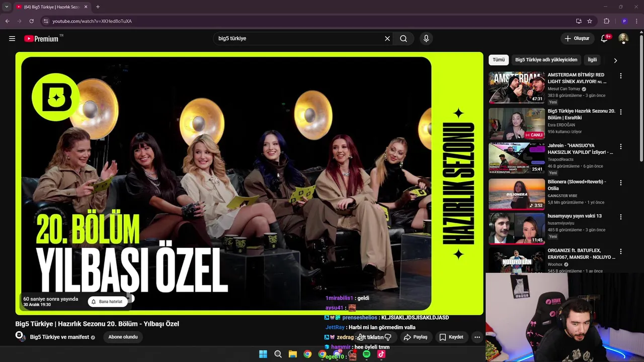Open the YouTube account avatar menu
This screenshot has height=362, width=644.
pos(623,39)
